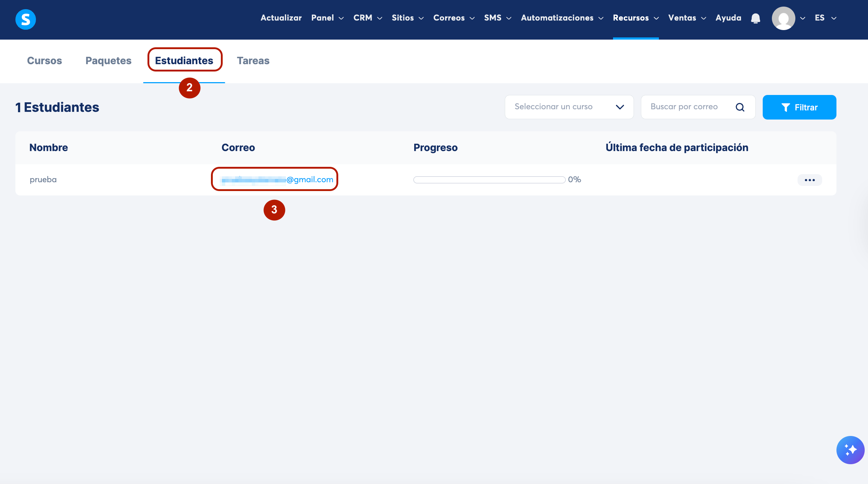Open the student's gmail.com email link

pyautogui.click(x=277, y=180)
